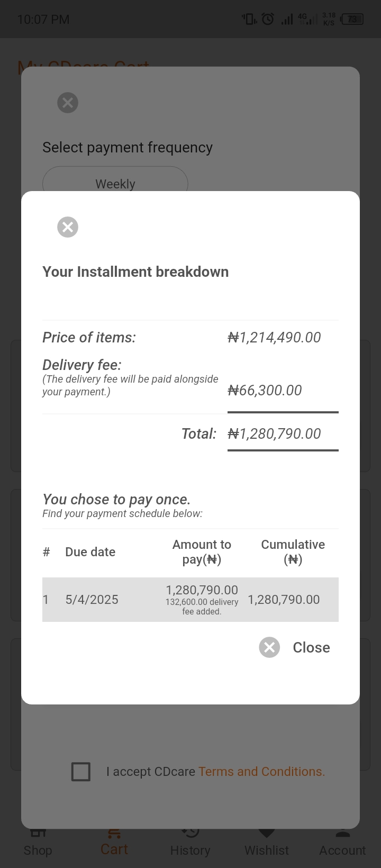Tap the vibrate mode status icon
Screen dimensions: 381x868
[x=249, y=20]
